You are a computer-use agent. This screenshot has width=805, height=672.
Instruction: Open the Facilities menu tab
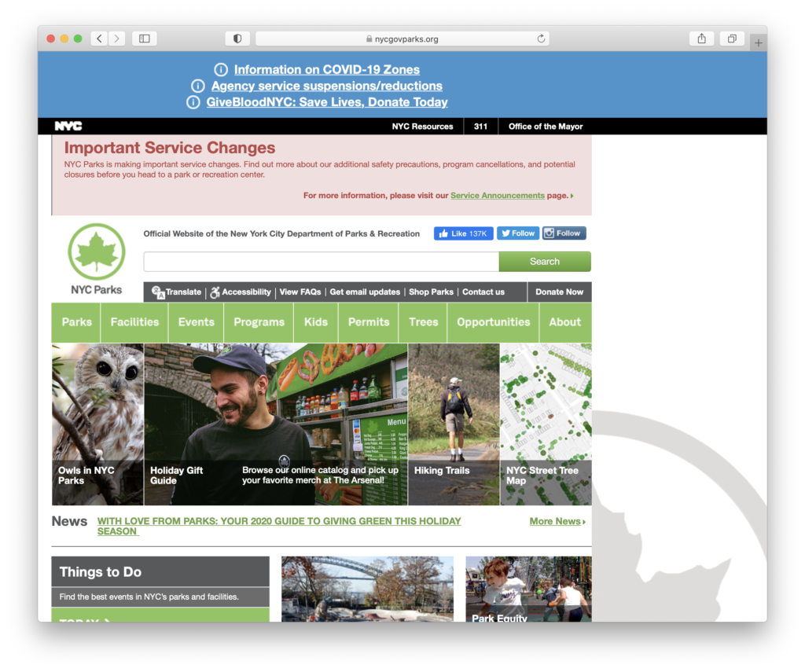point(134,322)
